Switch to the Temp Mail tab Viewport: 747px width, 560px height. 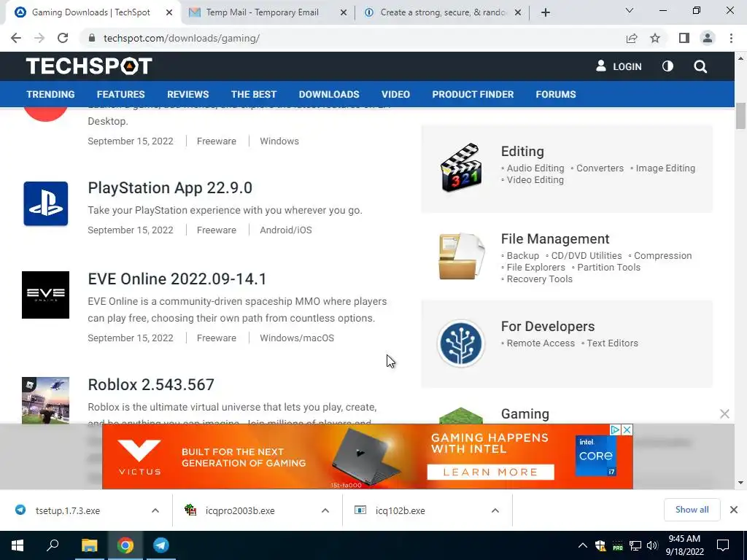262,12
